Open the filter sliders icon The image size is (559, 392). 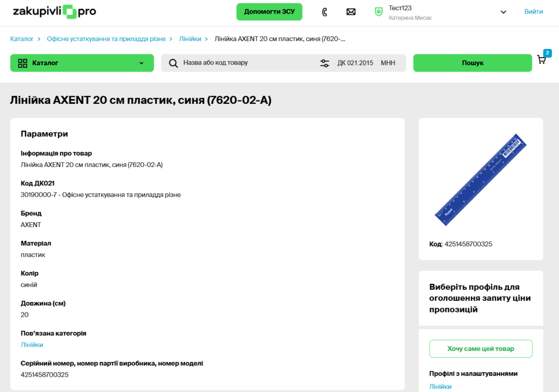point(325,63)
